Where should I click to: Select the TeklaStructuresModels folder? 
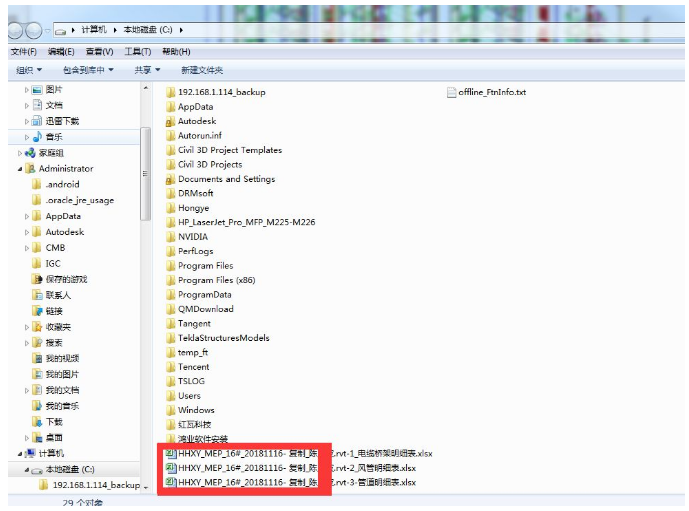tap(218, 338)
